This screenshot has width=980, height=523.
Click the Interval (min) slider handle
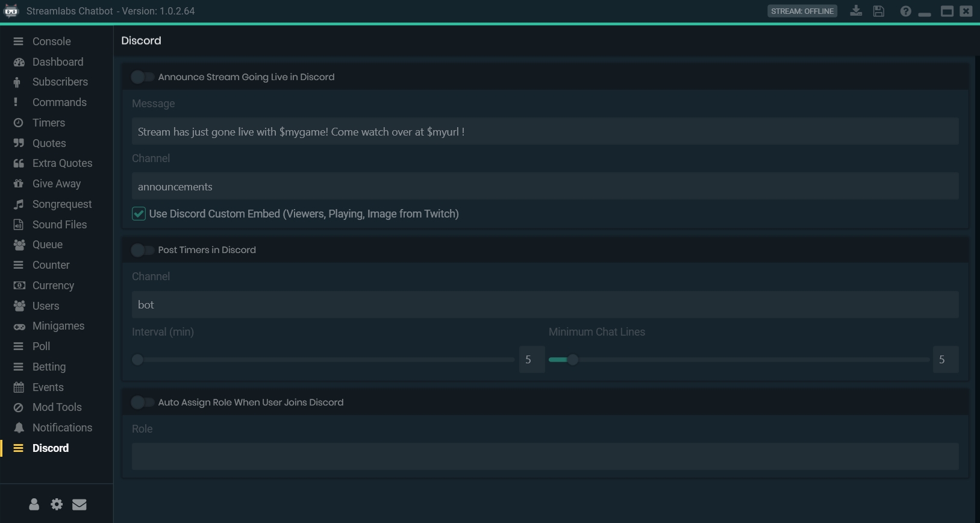138,360
